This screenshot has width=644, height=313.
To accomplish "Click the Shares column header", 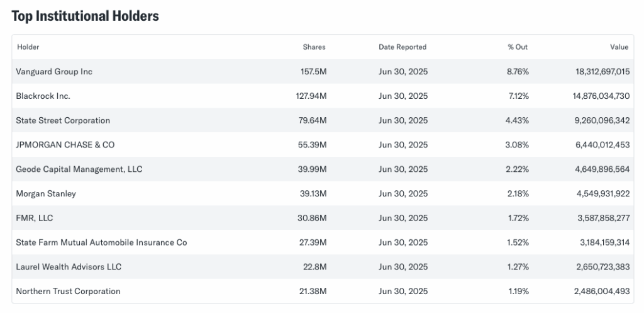I will pyautogui.click(x=314, y=47).
